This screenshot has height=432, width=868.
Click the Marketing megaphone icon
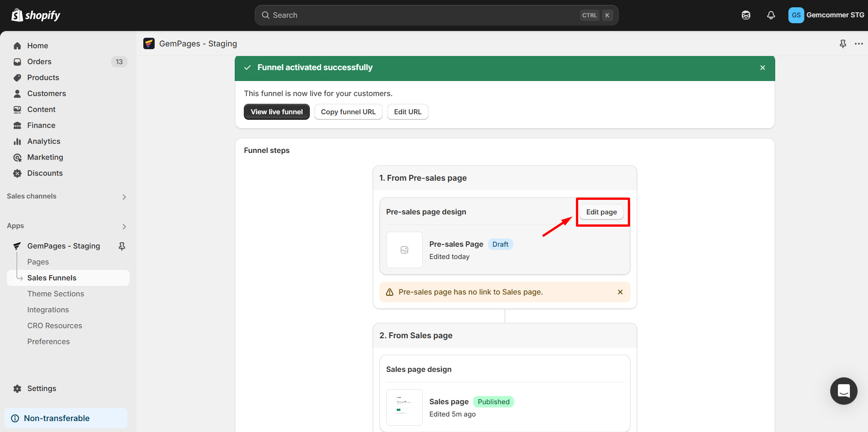click(x=17, y=157)
